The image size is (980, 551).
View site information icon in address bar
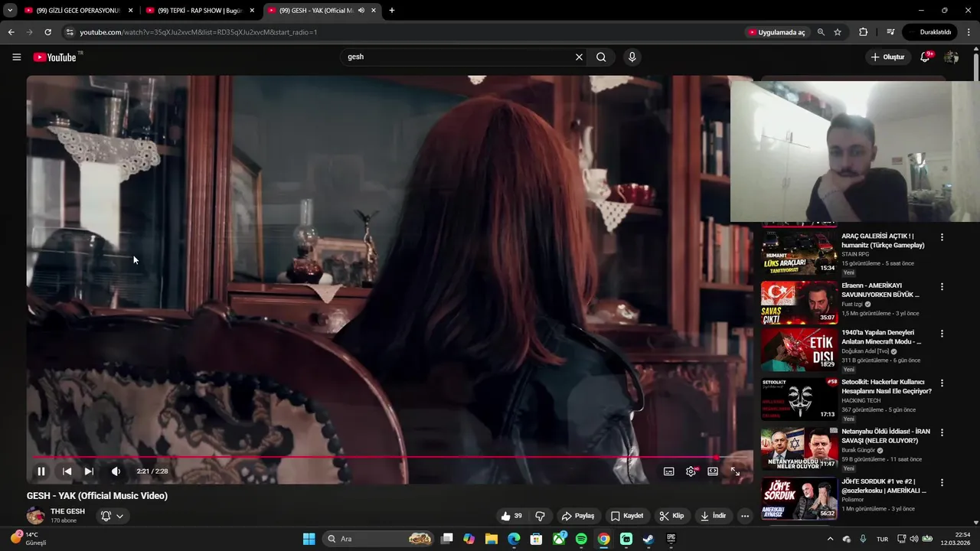click(x=70, y=32)
